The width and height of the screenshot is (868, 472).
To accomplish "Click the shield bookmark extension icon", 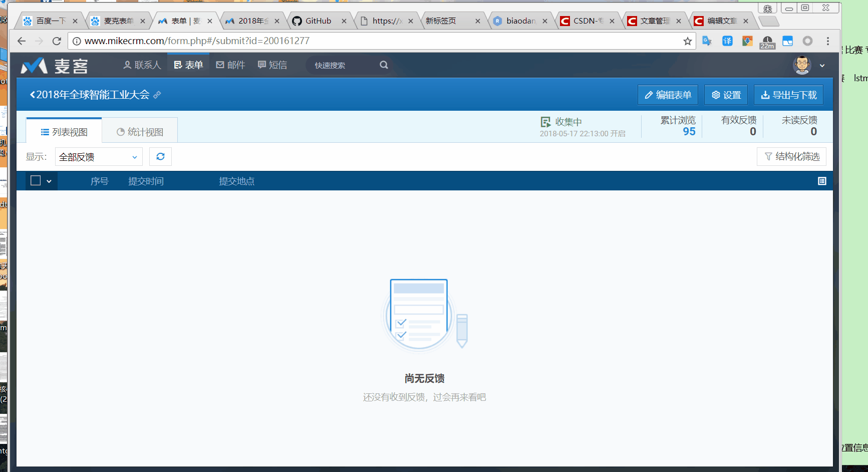I will 747,41.
